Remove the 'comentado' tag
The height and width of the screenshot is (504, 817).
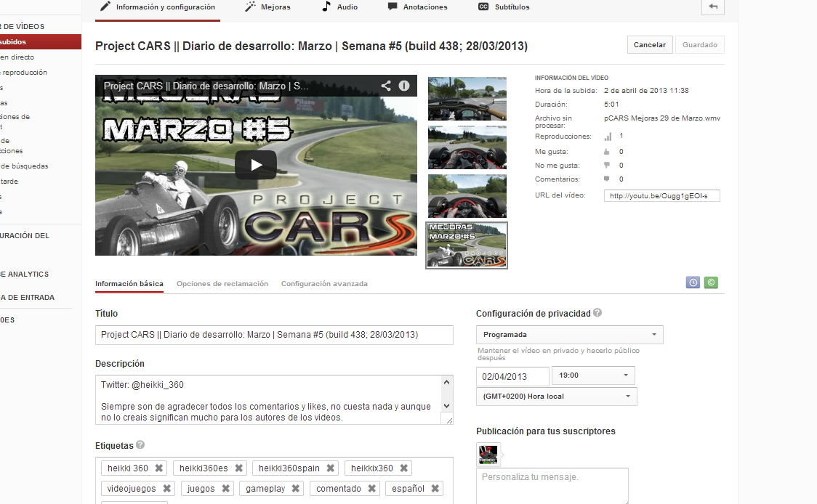point(371,488)
